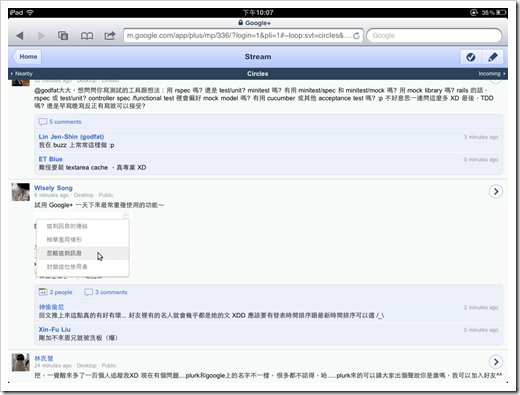
Task: Open the bookmarks book icon
Action: point(87,36)
